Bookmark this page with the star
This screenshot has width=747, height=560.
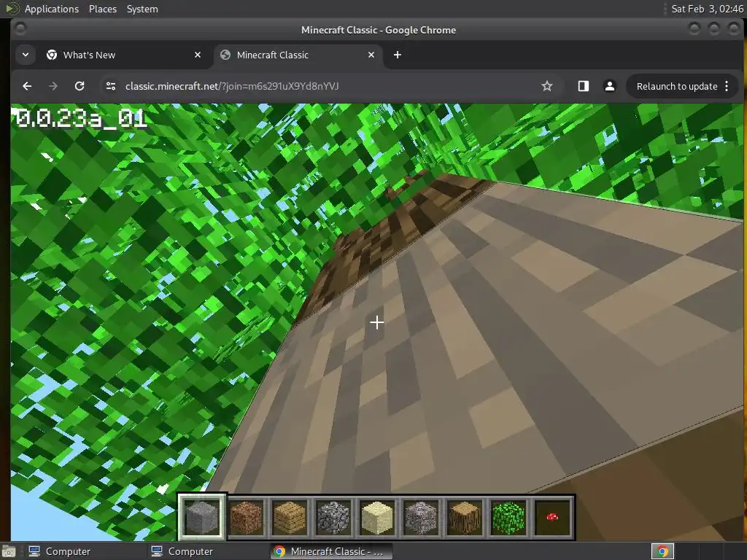547,86
